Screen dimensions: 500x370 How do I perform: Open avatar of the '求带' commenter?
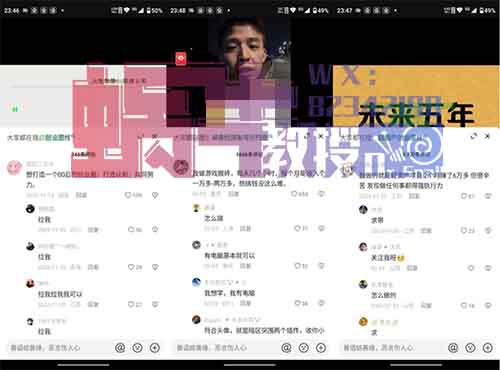[363, 210]
